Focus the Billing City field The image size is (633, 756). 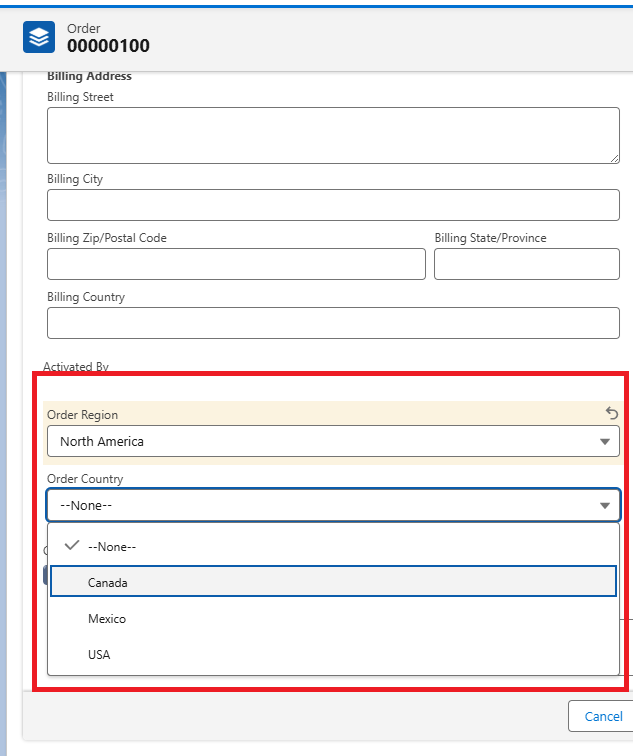tap(332, 205)
